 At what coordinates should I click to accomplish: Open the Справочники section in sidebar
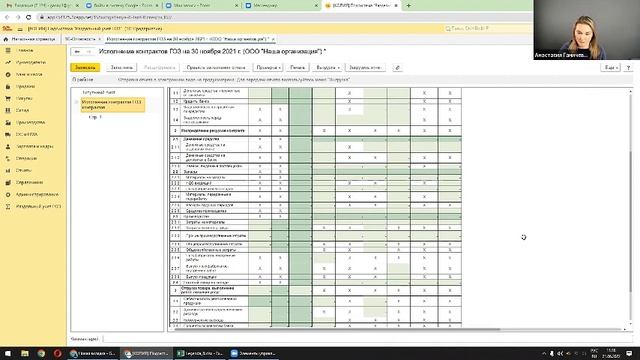tap(29, 182)
